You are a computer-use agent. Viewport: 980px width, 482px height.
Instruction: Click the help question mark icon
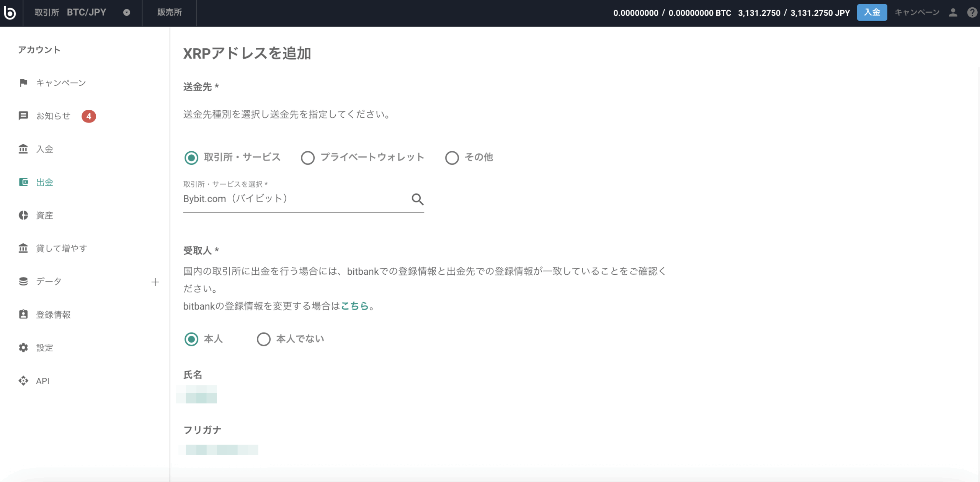(972, 13)
